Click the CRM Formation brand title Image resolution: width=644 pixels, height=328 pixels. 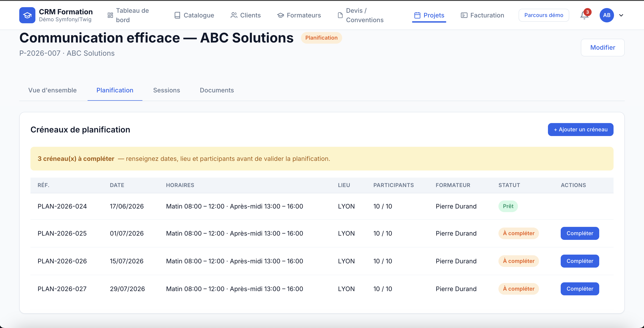(x=66, y=12)
